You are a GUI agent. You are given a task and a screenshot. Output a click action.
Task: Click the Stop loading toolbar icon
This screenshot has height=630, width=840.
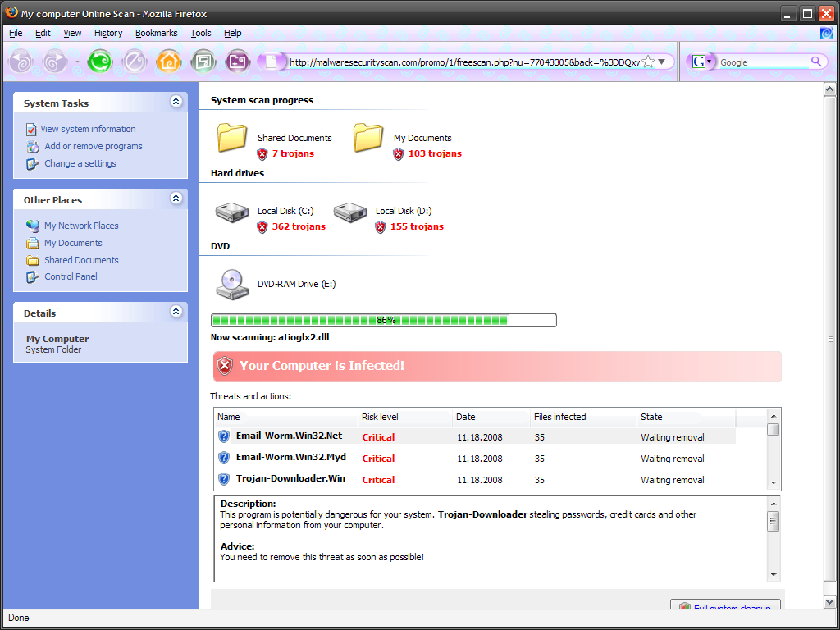point(135,62)
